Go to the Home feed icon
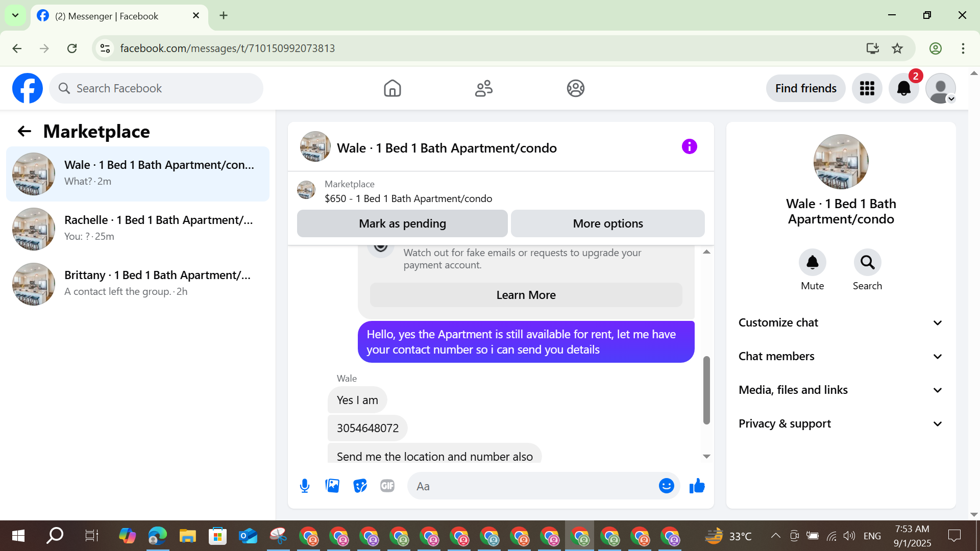This screenshot has height=551, width=980. pyautogui.click(x=392, y=88)
